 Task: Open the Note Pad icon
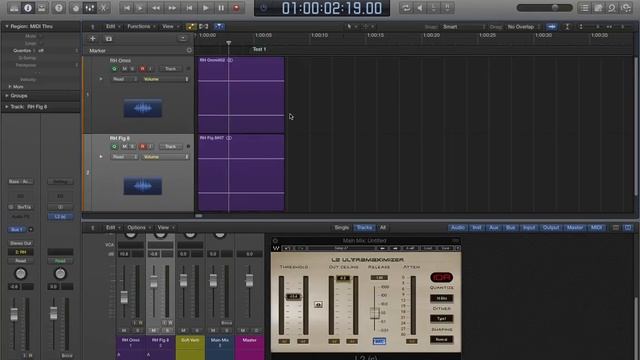[x=598, y=8]
